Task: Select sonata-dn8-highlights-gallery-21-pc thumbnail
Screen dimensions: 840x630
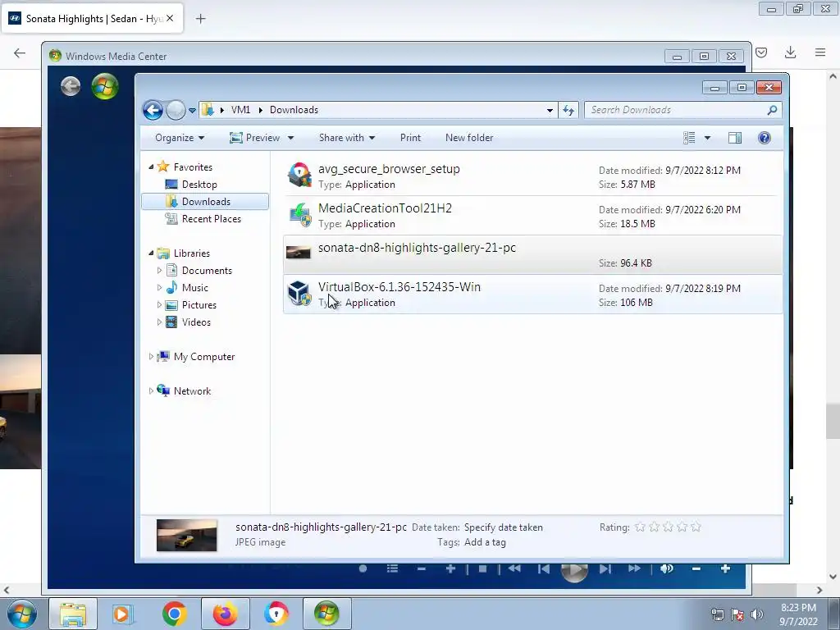Action: point(299,253)
